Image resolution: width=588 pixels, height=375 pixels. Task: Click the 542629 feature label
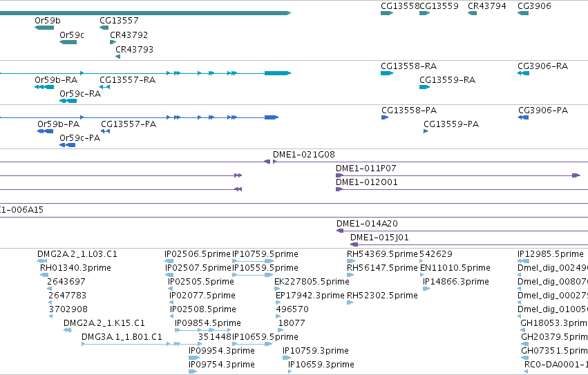(x=436, y=254)
